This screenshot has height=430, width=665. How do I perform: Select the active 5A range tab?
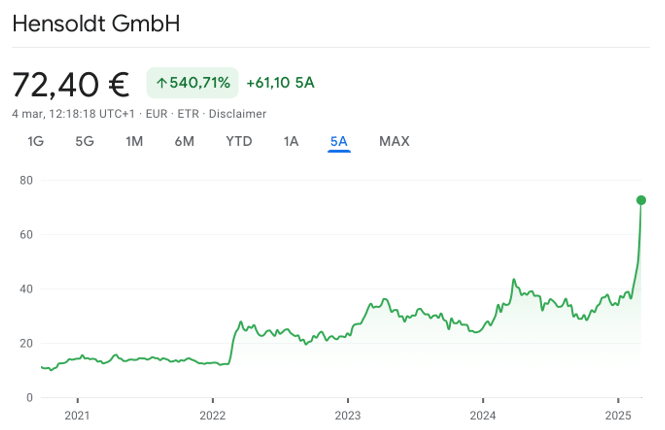pyautogui.click(x=339, y=141)
